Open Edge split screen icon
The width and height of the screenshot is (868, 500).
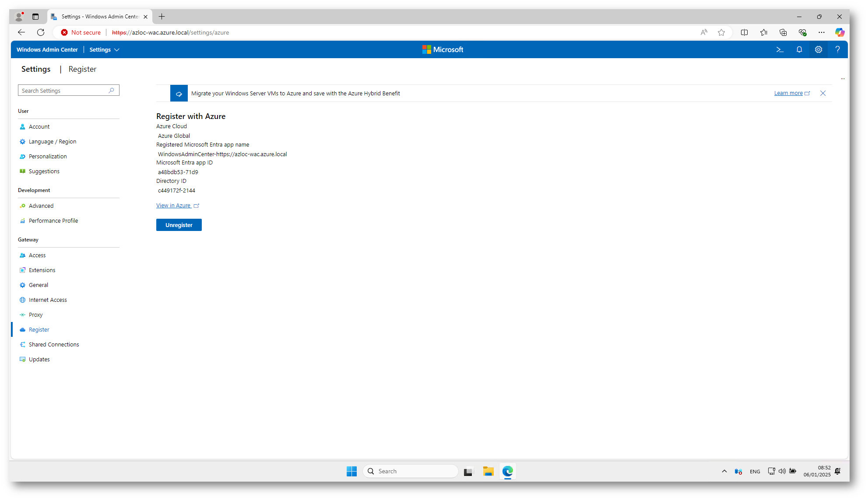pyautogui.click(x=744, y=32)
